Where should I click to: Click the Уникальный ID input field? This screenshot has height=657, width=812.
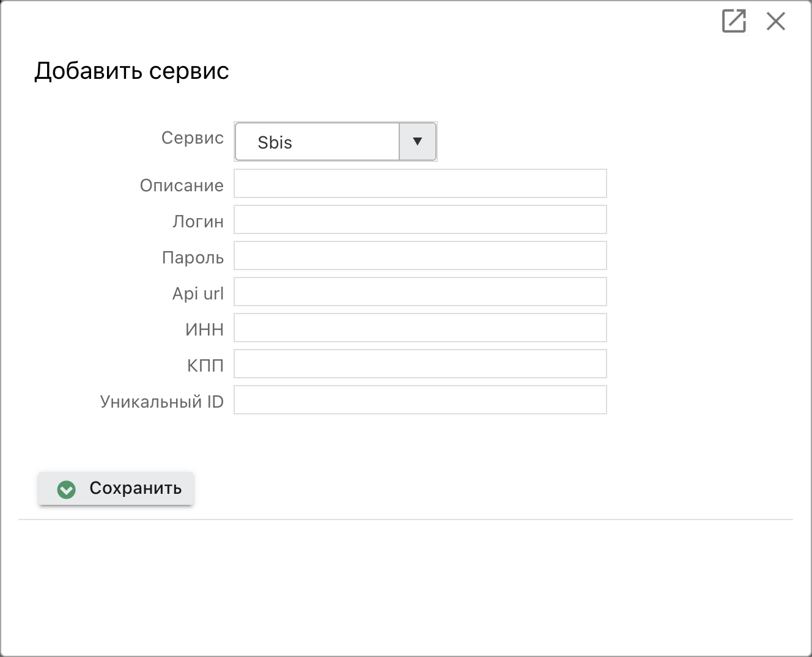click(x=420, y=400)
